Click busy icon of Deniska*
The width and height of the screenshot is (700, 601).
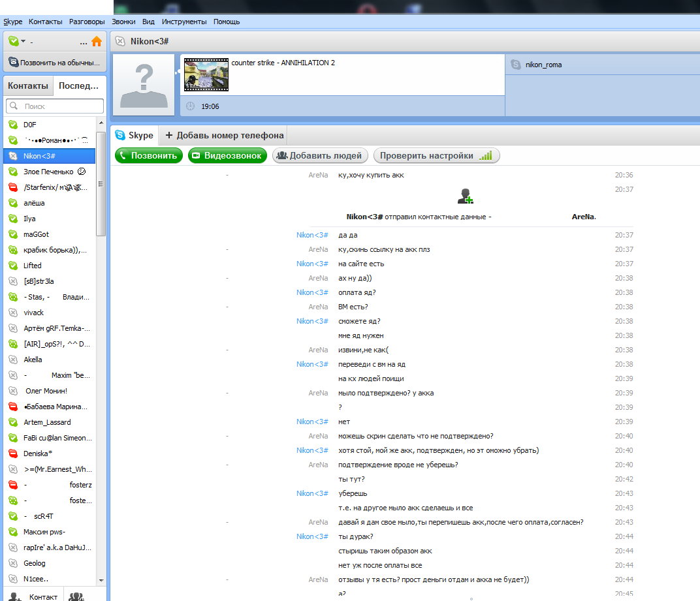pyautogui.click(x=13, y=454)
